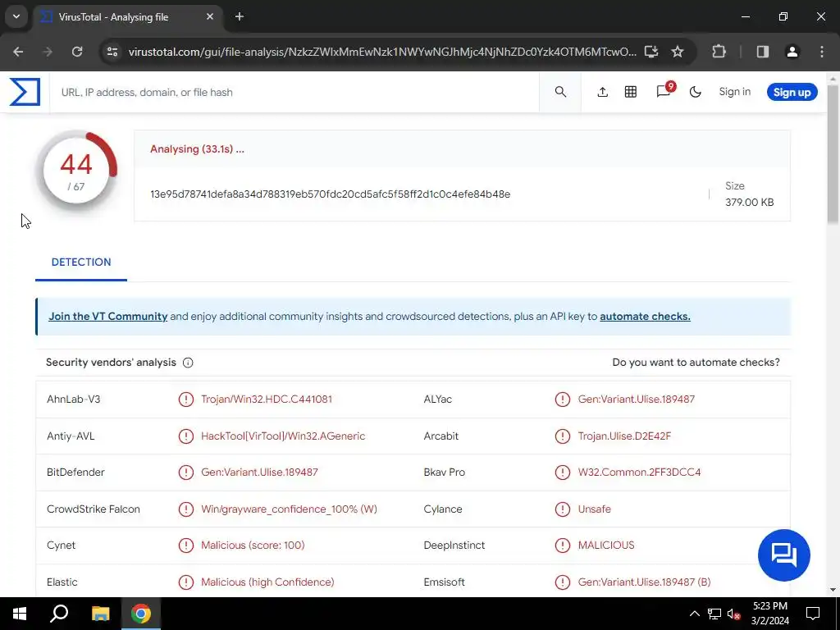Click the browser back arrow
This screenshot has width=840, height=630.
(18, 52)
